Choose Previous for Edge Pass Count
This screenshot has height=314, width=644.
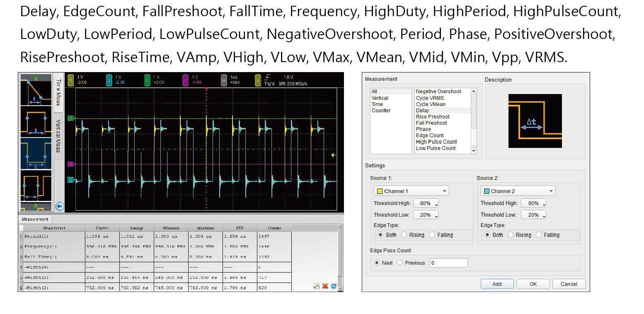pos(400,263)
